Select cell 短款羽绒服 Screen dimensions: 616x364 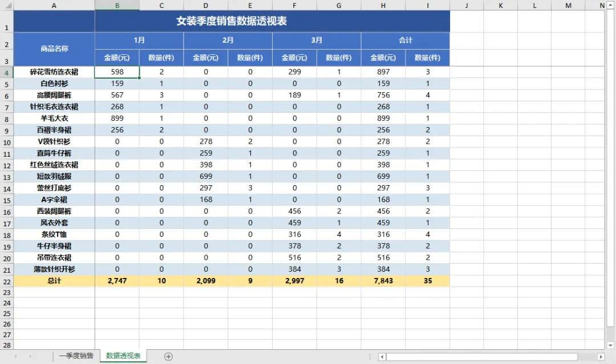[x=54, y=177]
